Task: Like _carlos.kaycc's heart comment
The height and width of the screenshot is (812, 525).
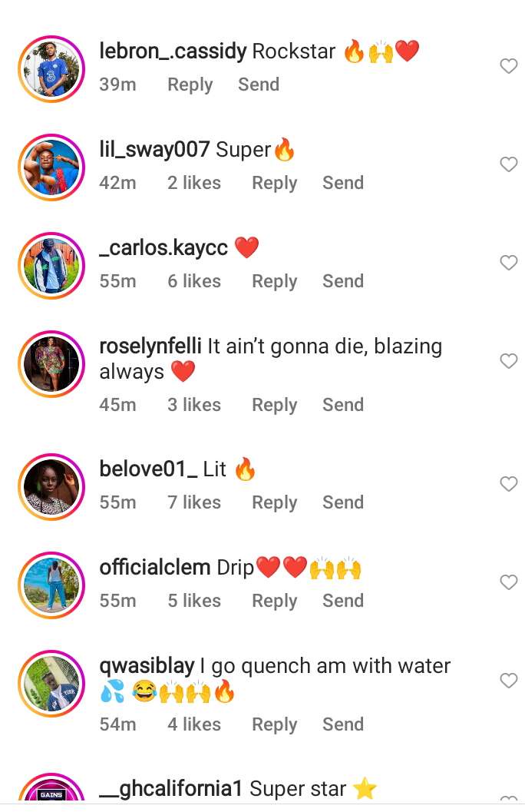Action: (x=508, y=263)
